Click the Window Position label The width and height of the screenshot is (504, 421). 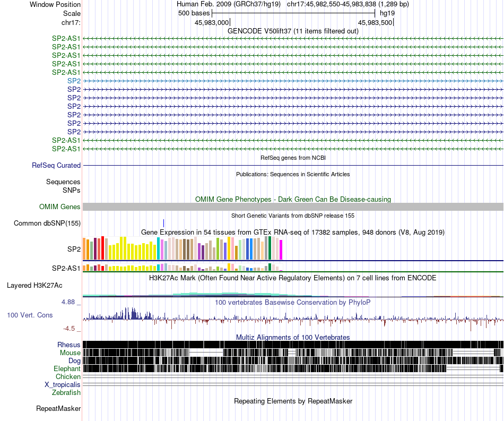(55, 4)
